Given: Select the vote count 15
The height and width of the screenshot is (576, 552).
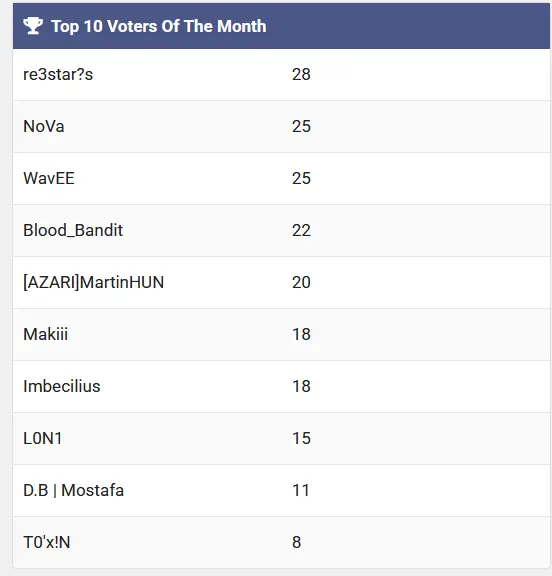Looking at the screenshot, I should click(x=301, y=438).
